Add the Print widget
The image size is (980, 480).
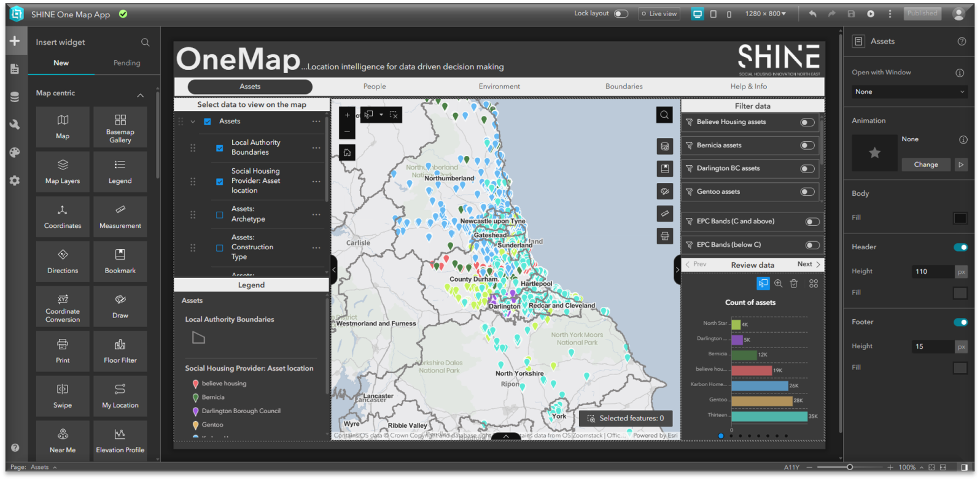point(63,351)
